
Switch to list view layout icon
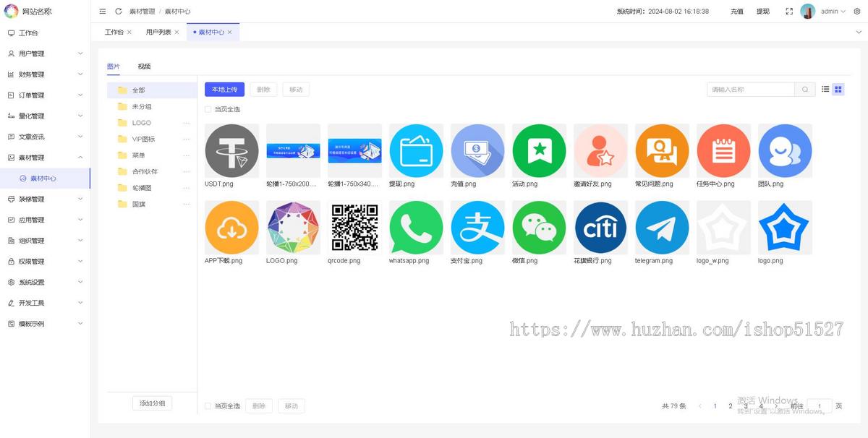point(825,90)
